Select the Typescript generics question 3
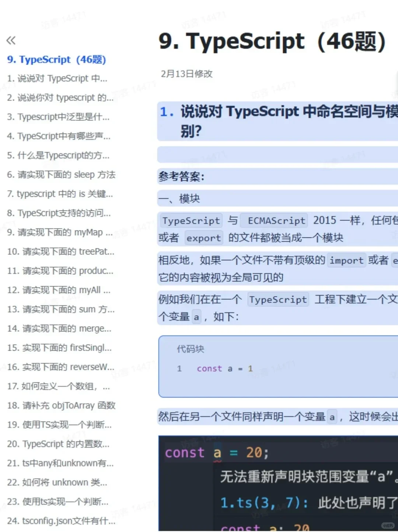Image resolution: width=398 pixels, height=532 pixels. tap(58, 117)
